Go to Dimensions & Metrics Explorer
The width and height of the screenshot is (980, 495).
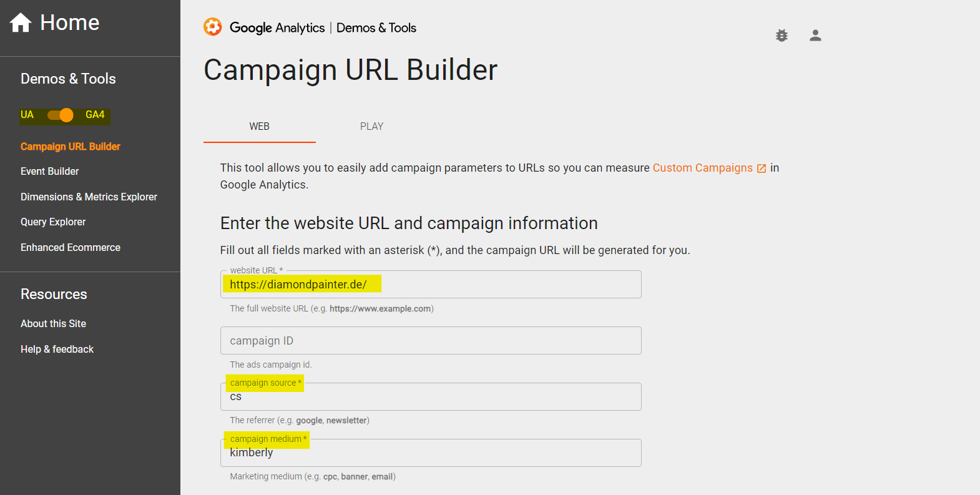pos(89,197)
